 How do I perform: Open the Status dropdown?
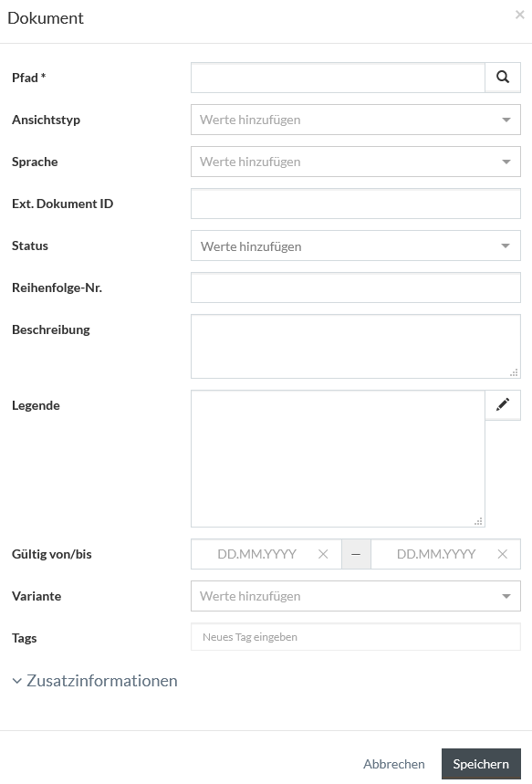pos(356,246)
